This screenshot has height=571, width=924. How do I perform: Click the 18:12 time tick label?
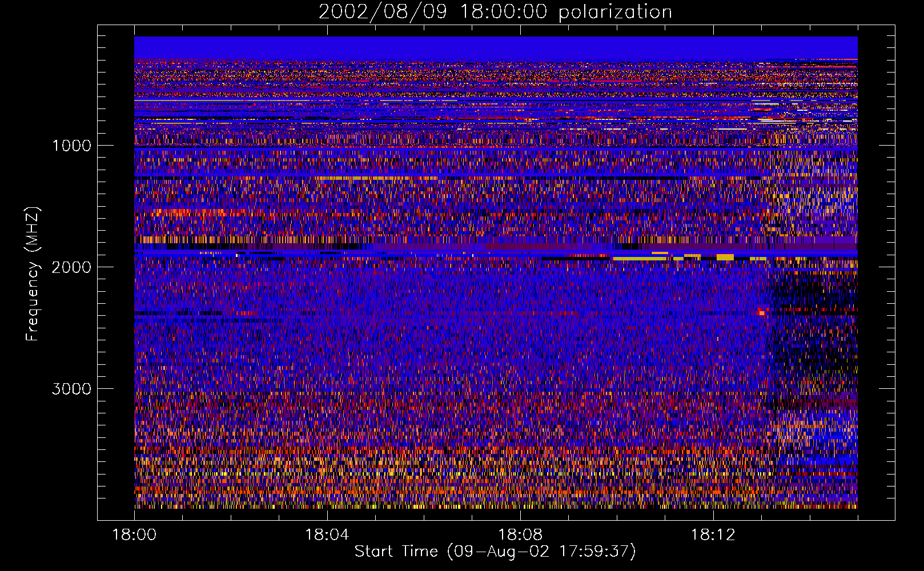pos(713,535)
